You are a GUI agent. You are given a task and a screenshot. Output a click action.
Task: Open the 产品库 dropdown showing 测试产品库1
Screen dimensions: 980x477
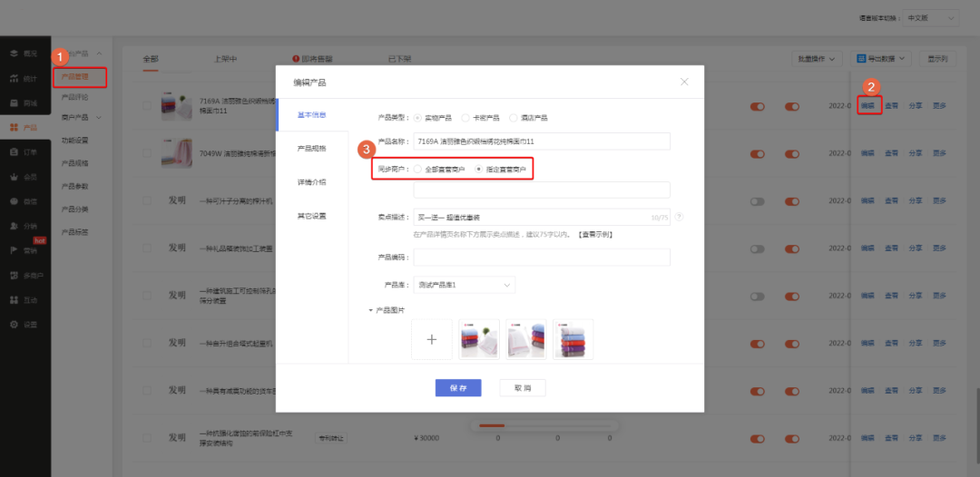[x=465, y=285]
